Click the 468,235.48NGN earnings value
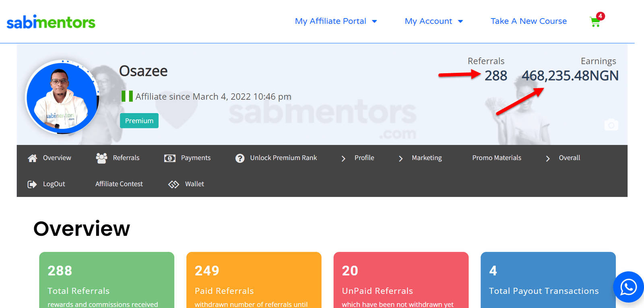The width and height of the screenshot is (644, 308). [570, 76]
